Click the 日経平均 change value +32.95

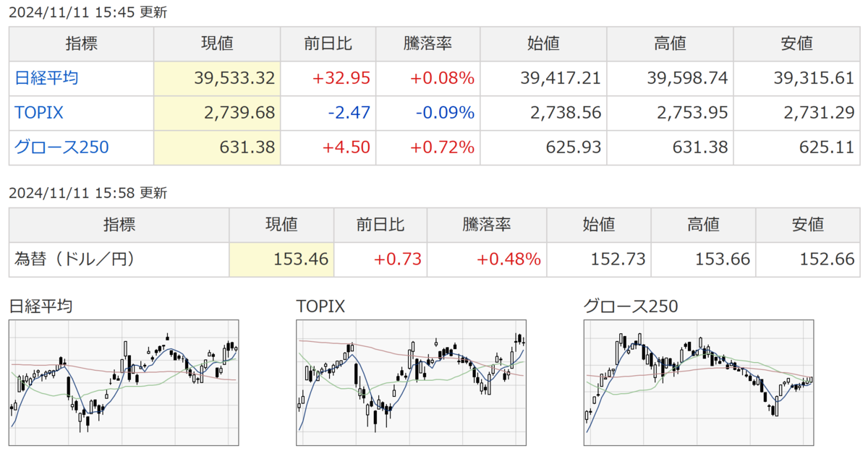pyautogui.click(x=341, y=79)
